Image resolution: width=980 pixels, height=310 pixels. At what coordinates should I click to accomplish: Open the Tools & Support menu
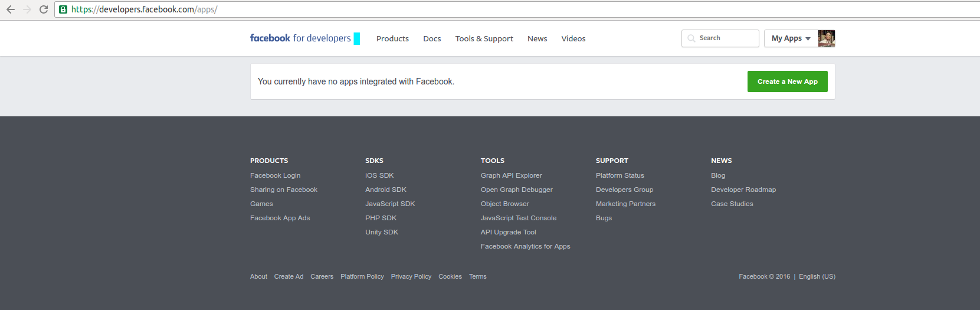pyautogui.click(x=484, y=39)
